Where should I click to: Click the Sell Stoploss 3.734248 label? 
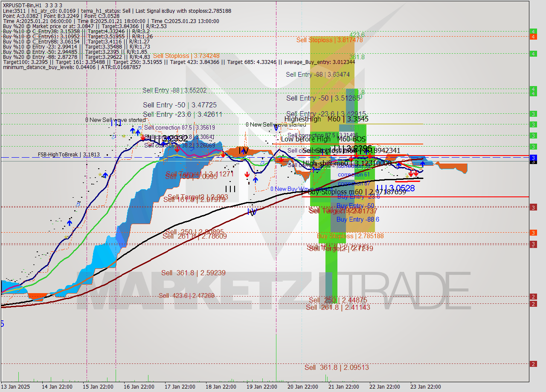coord(186,56)
